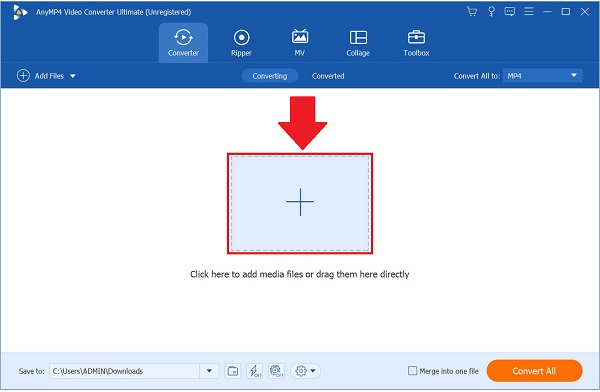Switch to the Converter tab
The width and height of the screenshot is (600, 392).
[x=183, y=42]
